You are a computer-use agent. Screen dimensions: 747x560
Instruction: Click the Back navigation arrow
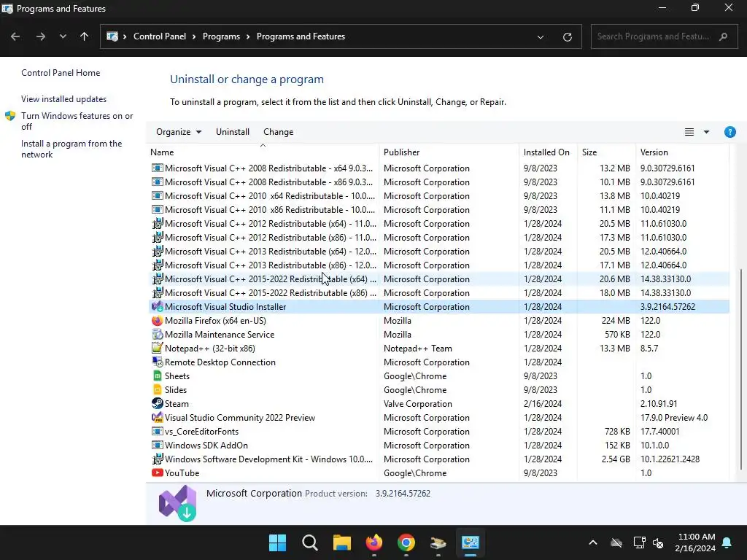coord(15,36)
